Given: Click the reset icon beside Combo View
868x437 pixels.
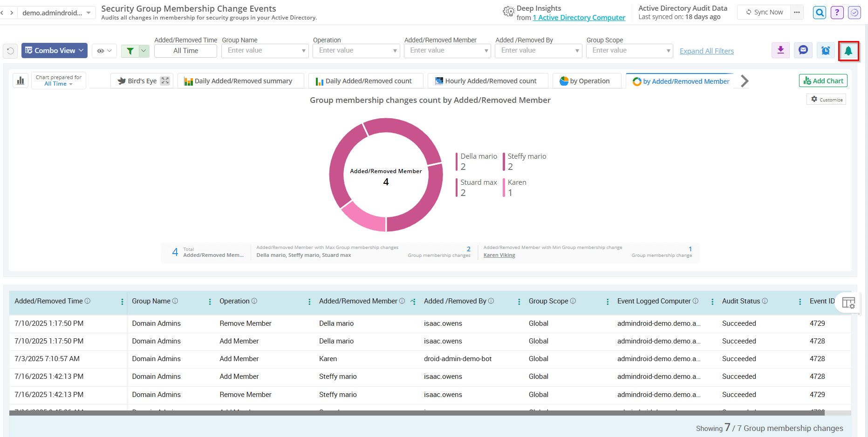Looking at the screenshot, I should (10, 51).
